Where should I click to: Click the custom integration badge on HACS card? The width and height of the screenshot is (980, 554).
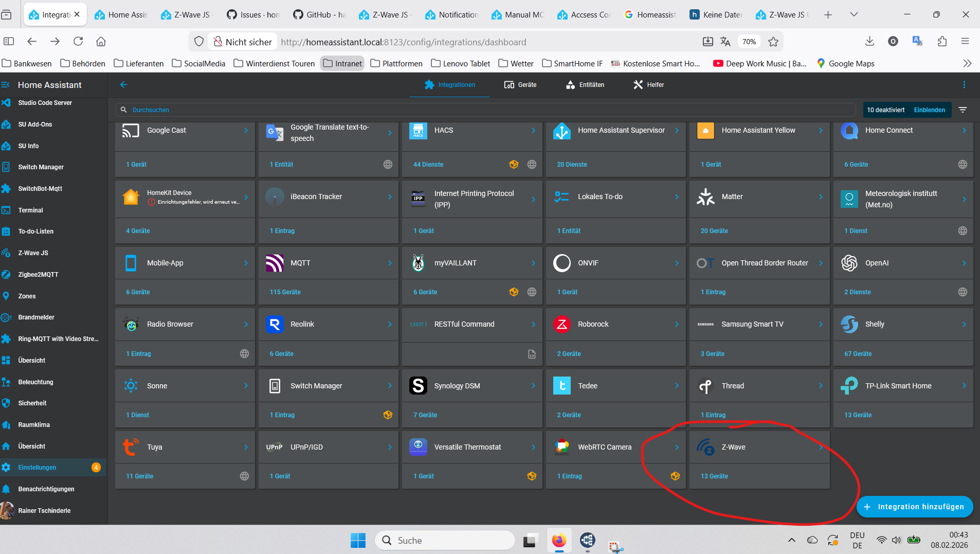coord(514,165)
